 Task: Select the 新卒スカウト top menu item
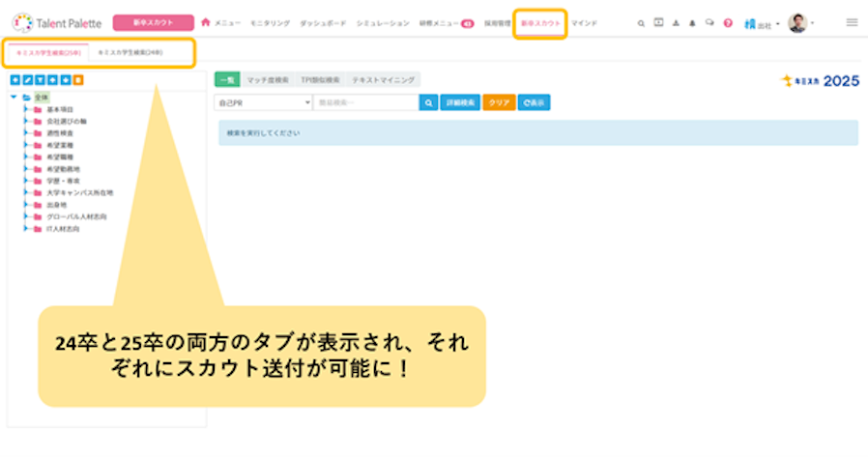[540, 23]
